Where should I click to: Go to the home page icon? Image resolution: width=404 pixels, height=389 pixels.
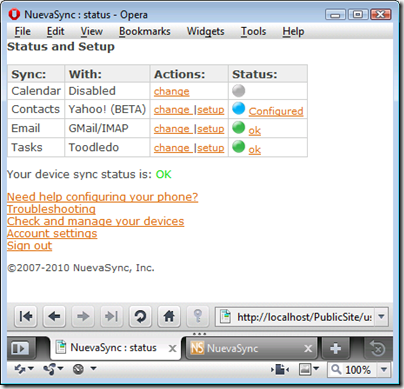[x=169, y=316]
